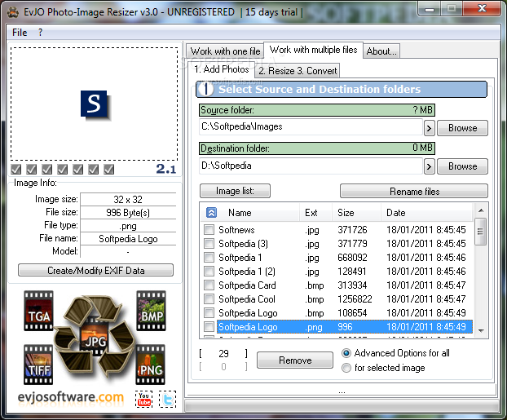This screenshot has height=420, width=507.
Task: Click the TIFF format icon
Action: tap(38, 365)
